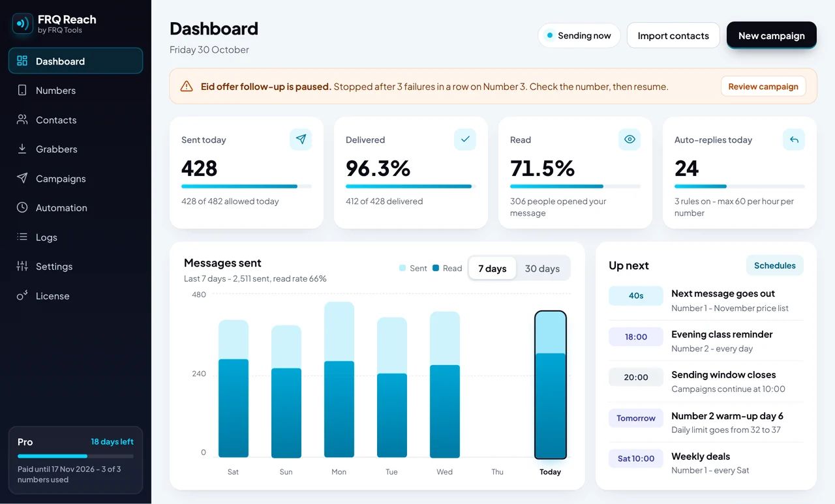Click the Sending now status pill
Screen dimensions: 835x504
(579, 35)
